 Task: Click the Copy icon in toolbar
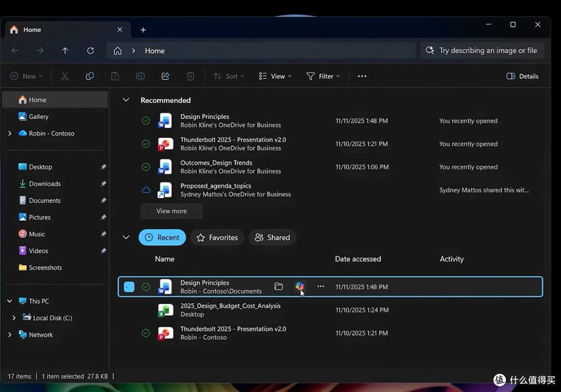[90, 76]
